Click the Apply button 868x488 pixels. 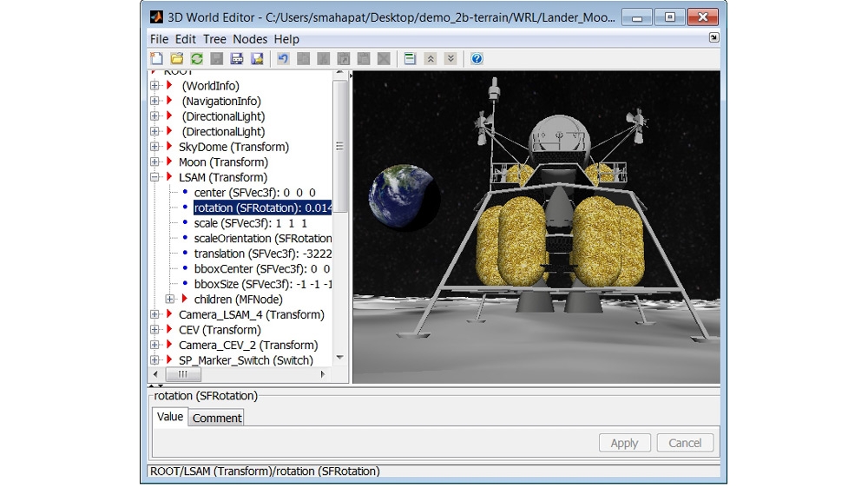tap(624, 443)
